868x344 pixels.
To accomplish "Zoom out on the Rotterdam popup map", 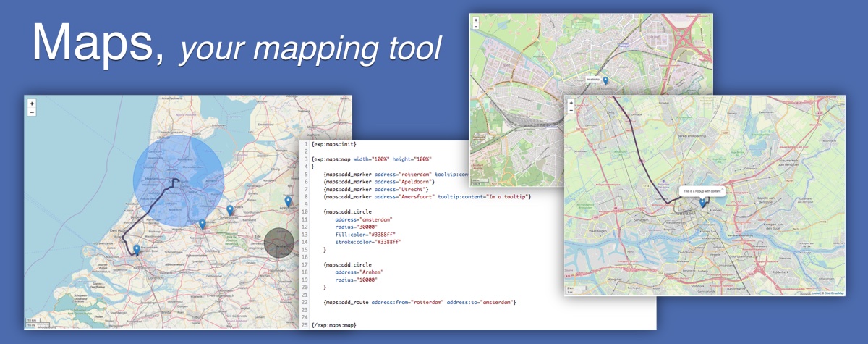I will 571,111.
